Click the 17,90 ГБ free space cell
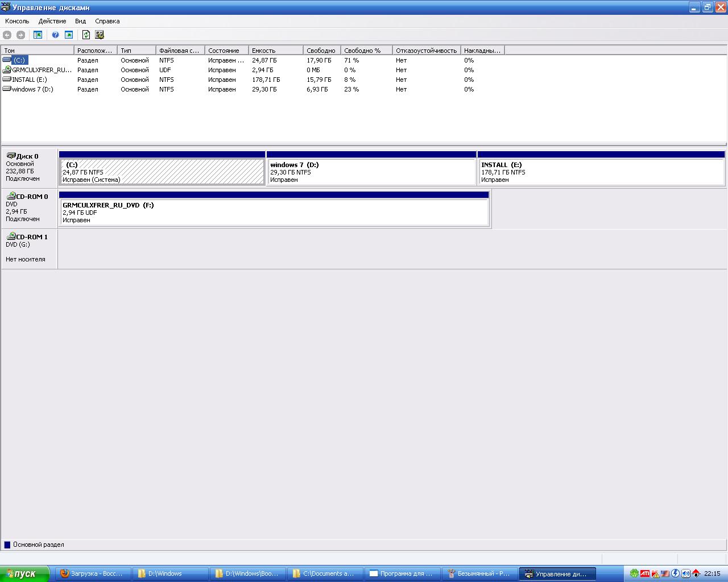 (x=318, y=60)
